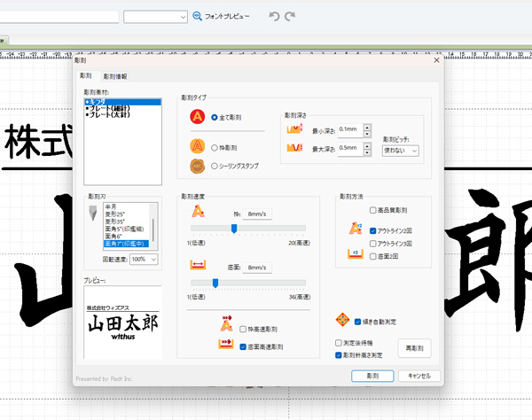This screenshot has width=532, height=420.
Task: Switch to the 彫刻 tab
Action: click(85, 75)
